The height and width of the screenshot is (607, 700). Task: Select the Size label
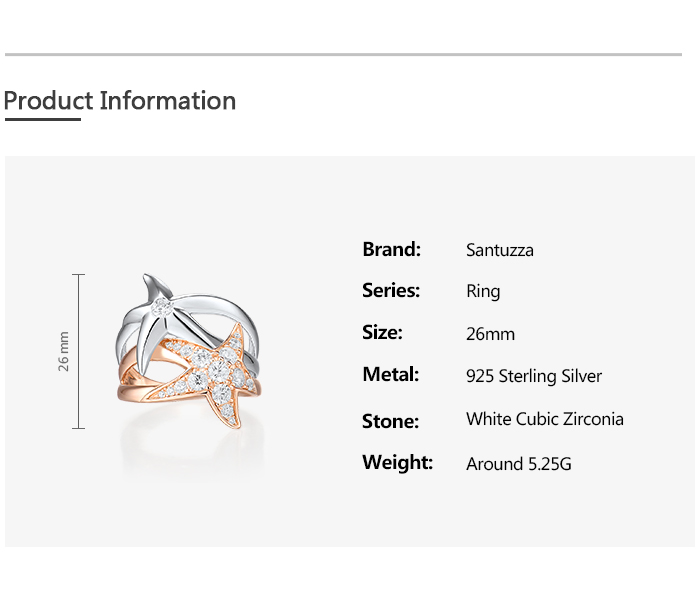pyautogui.click(x=382, y=333)
